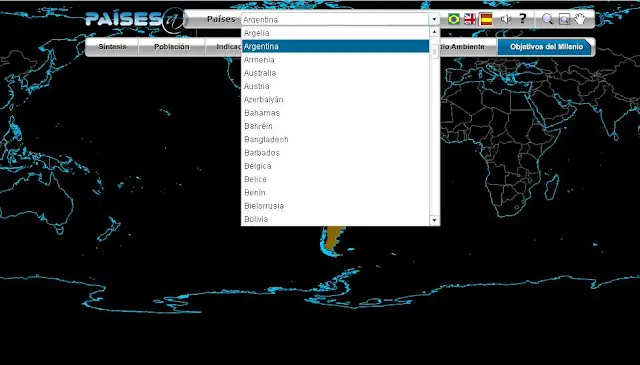Screen dimensions: 640x365
Task: Choose Argelia from the country list
Action: pyautogui.click(x=335, y=33)
